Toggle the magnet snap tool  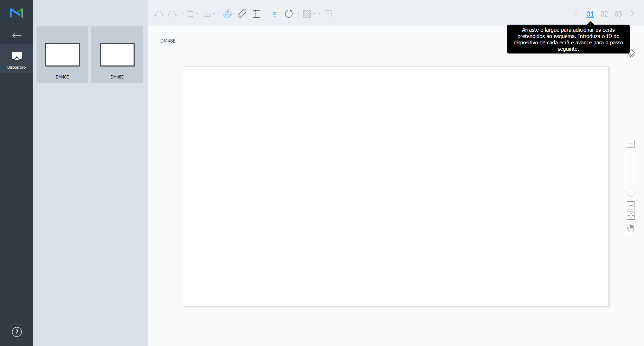click(228, 14)
